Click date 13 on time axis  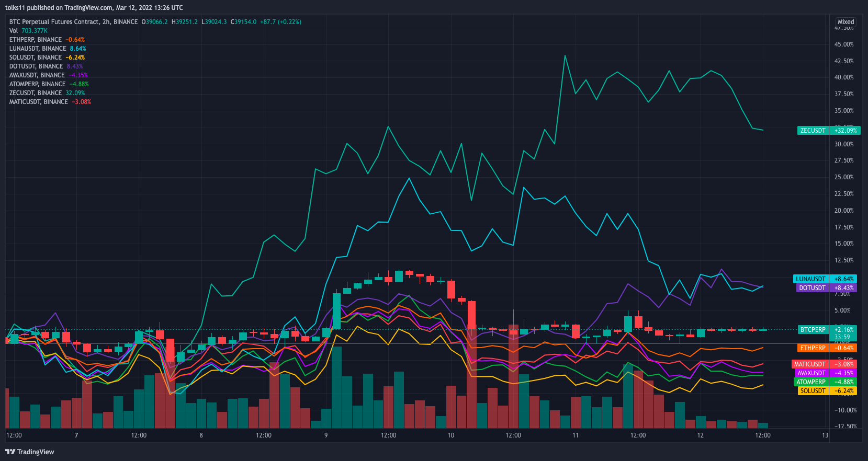point(825,435)
